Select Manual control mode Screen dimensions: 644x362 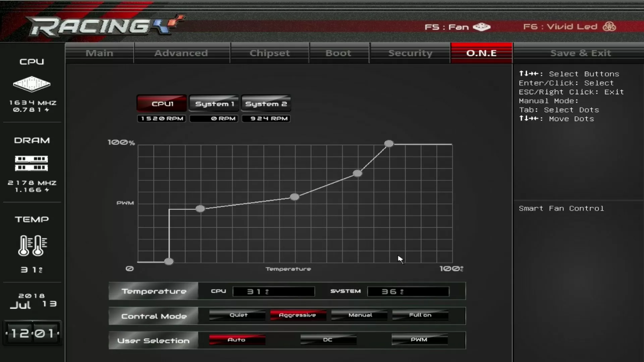[x=360, y=315]
